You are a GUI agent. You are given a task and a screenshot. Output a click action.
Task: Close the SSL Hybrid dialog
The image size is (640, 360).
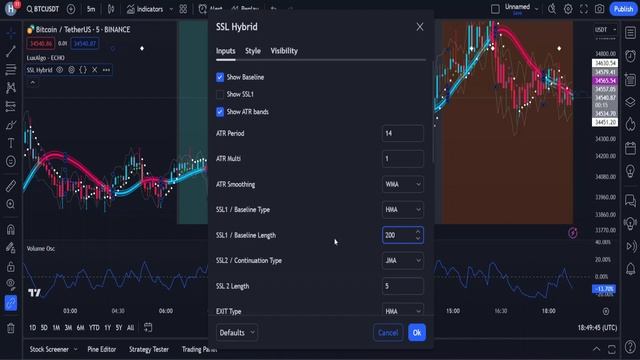coord(420,27)
